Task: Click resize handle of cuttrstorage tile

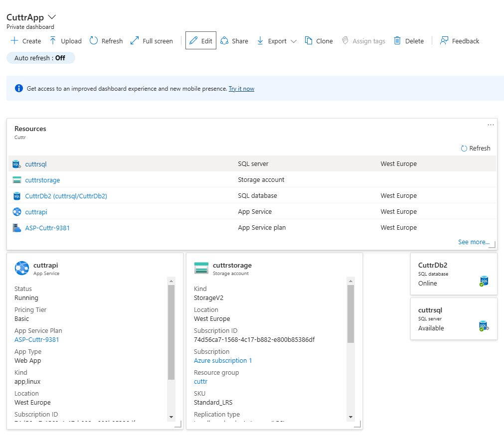Action: point(357,424)
